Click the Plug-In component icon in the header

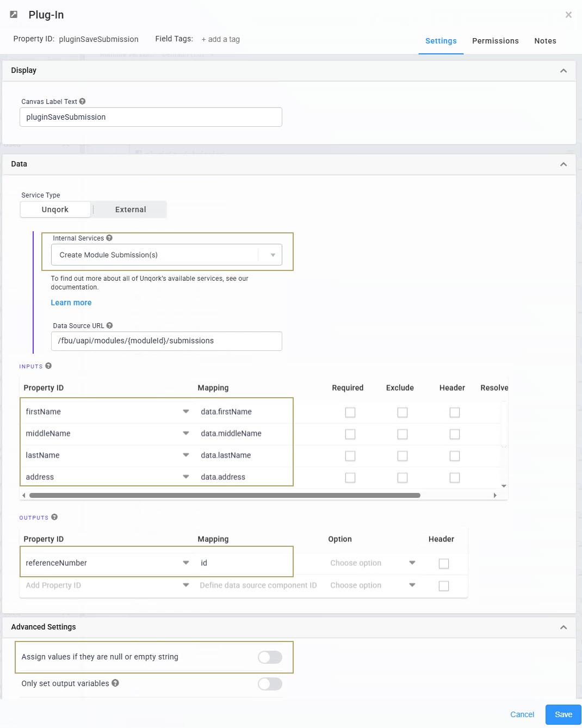[x=14, y=15]
